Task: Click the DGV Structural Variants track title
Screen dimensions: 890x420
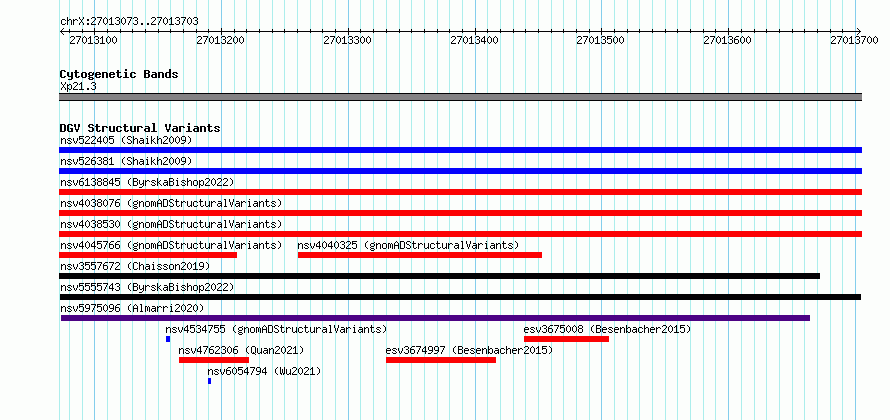Action: pos(140,128)
